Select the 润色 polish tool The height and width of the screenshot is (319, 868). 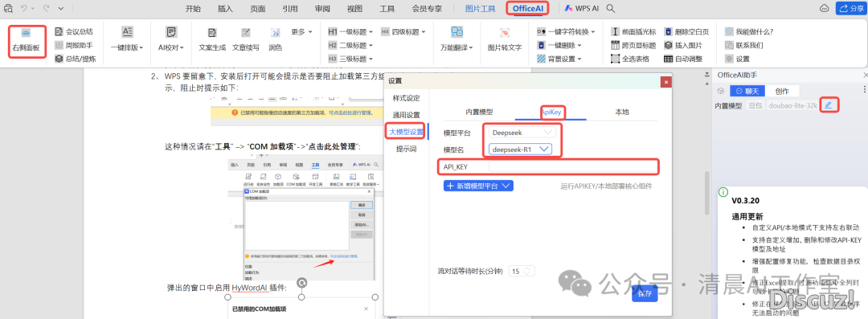(276, 39)
